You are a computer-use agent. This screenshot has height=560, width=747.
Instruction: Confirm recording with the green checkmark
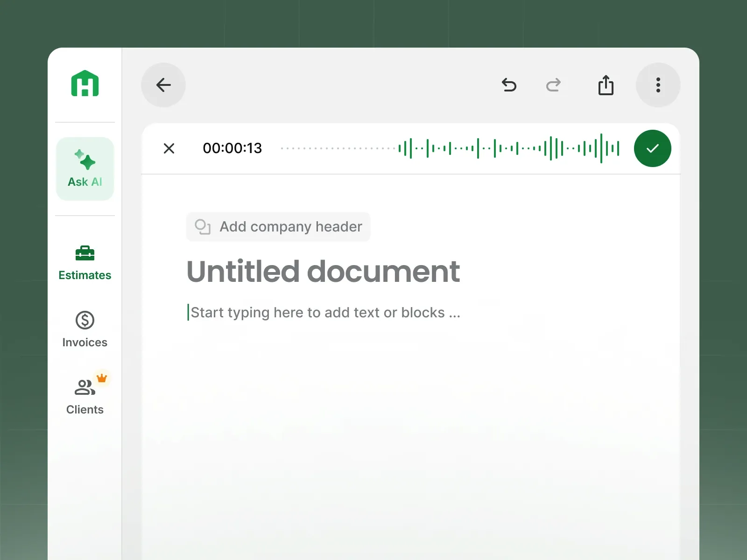tap(652, 148)
